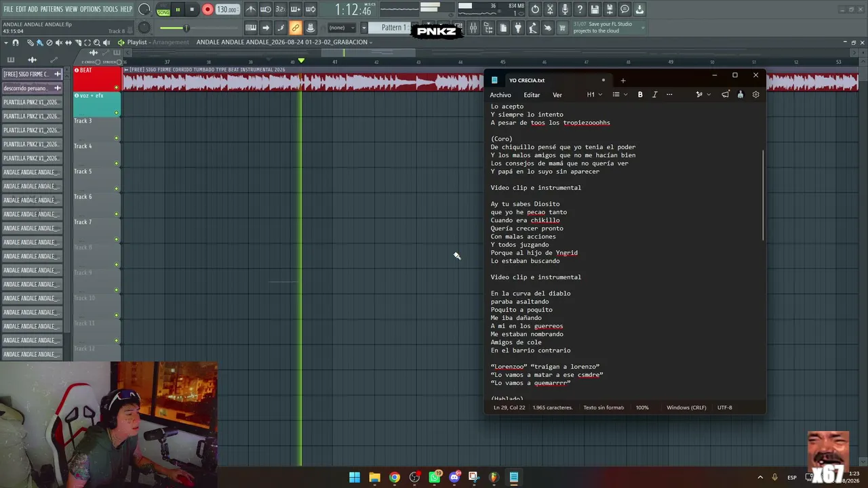Click the bold B icon in Notepad

coord(640,95)
